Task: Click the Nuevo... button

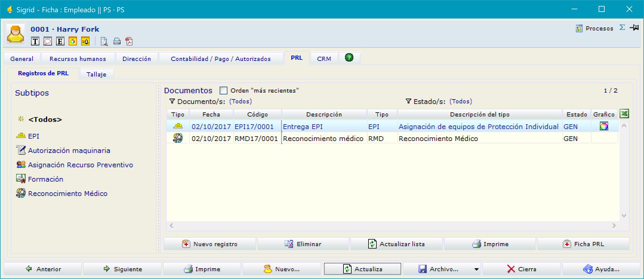Action: coord(282,269)
